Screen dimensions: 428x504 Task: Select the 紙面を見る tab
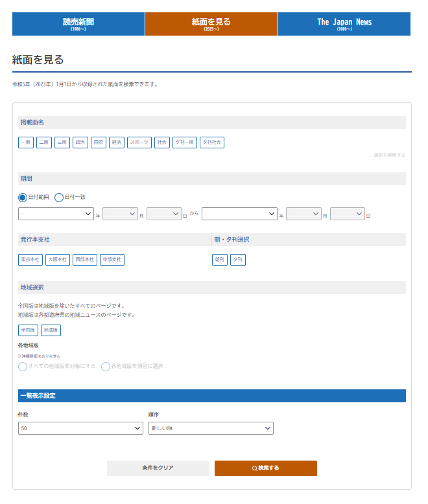tap(211, 24)
